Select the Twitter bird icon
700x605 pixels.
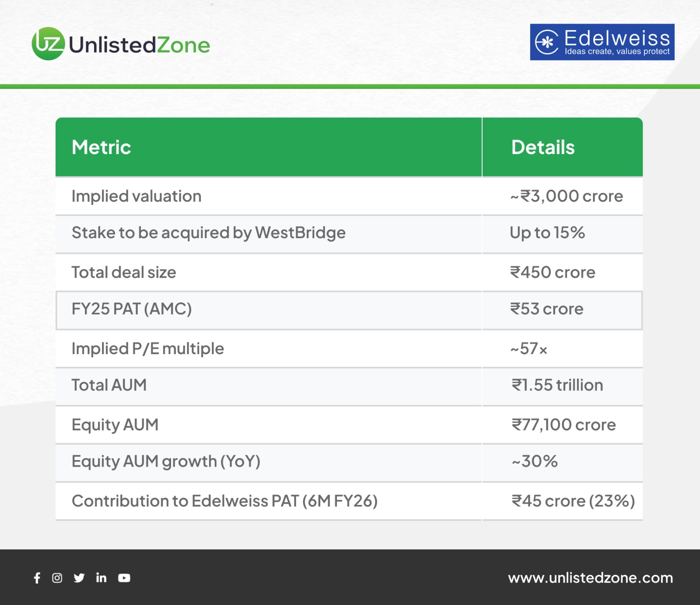(79, 578)
